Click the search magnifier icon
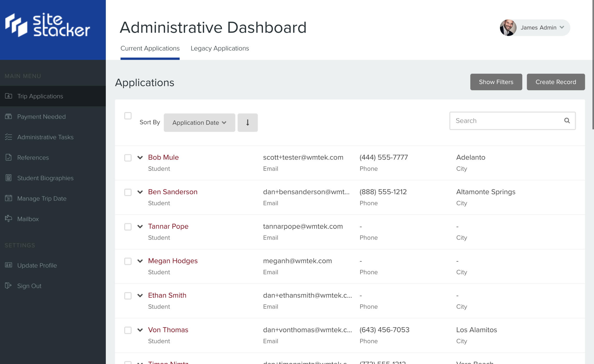The width and height of the screenshot is (594, 364). coord(567,121)
